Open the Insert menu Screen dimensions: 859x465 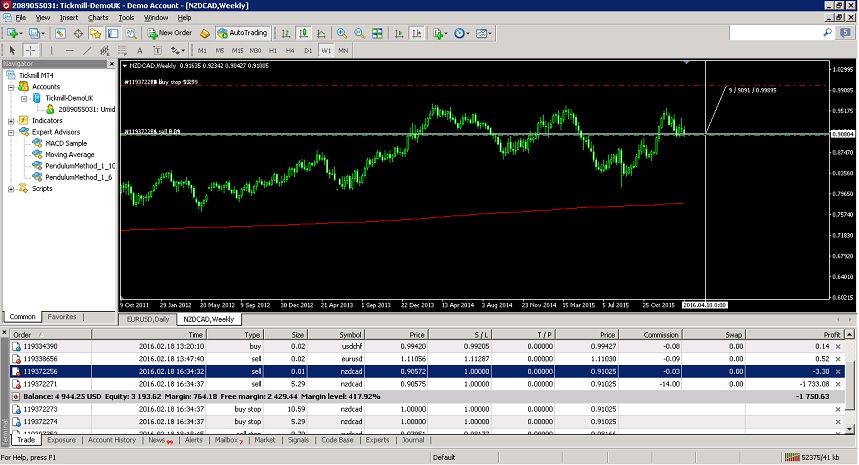(69, 18)
